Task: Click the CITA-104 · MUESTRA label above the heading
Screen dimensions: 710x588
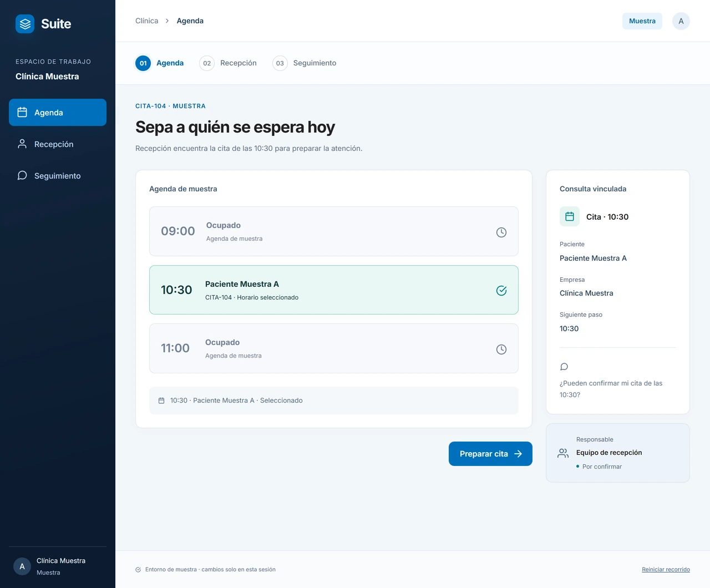Action: (170, 106)
